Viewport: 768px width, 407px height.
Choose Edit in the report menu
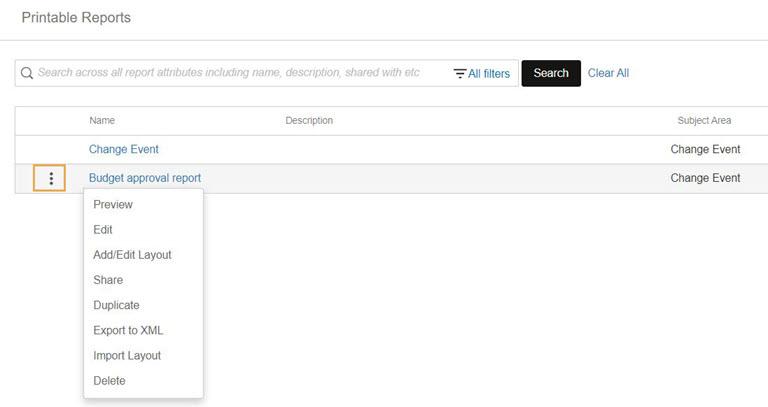click(x=103, y=230)
